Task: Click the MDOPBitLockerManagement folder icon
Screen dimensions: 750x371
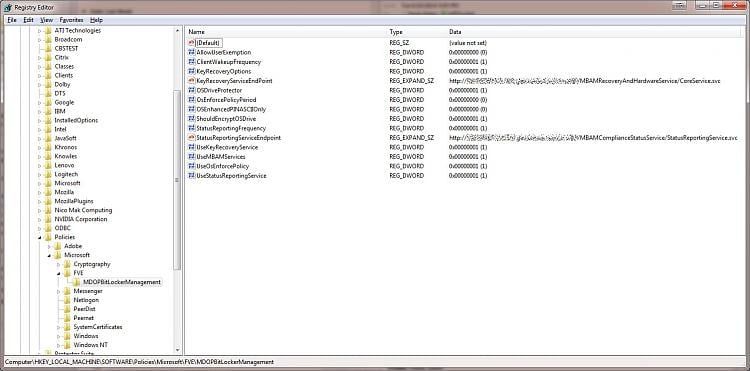Action: (x=76, y=282)
